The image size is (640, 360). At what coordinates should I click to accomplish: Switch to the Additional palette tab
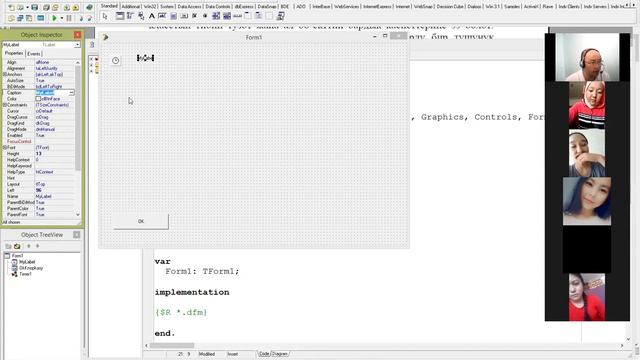tap(131, 6)
